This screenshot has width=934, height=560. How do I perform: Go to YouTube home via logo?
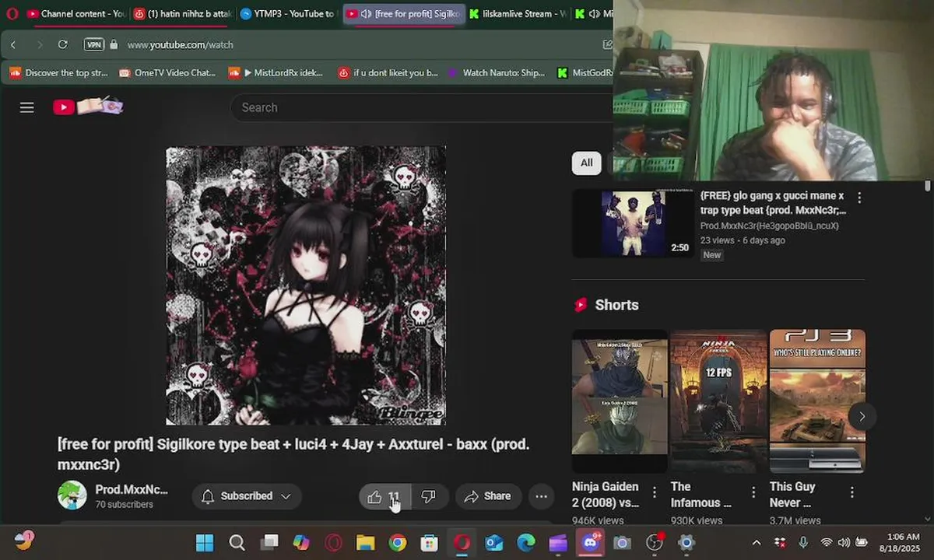[88, 107]
